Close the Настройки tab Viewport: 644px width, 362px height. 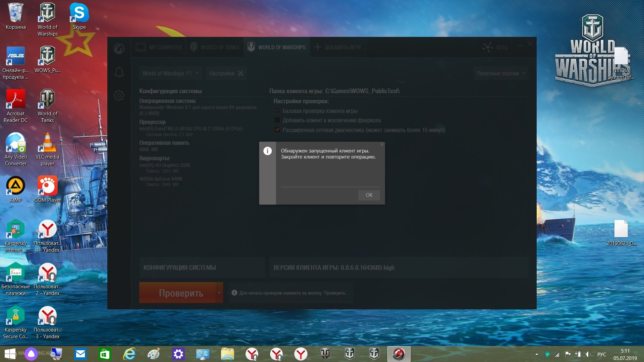[240, 73]
